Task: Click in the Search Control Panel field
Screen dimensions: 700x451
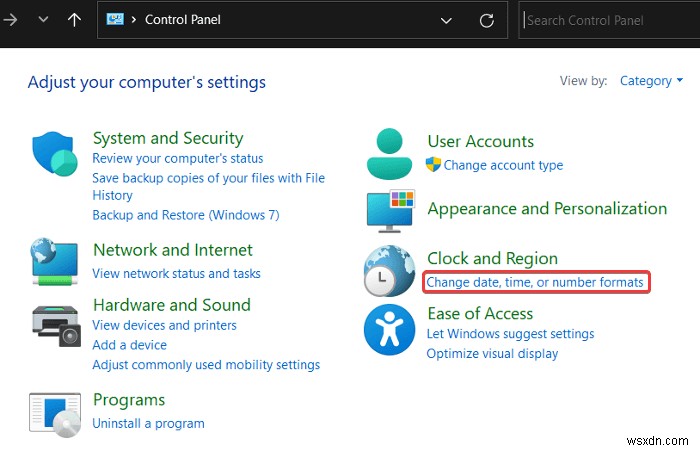Action: click(610, 20)
